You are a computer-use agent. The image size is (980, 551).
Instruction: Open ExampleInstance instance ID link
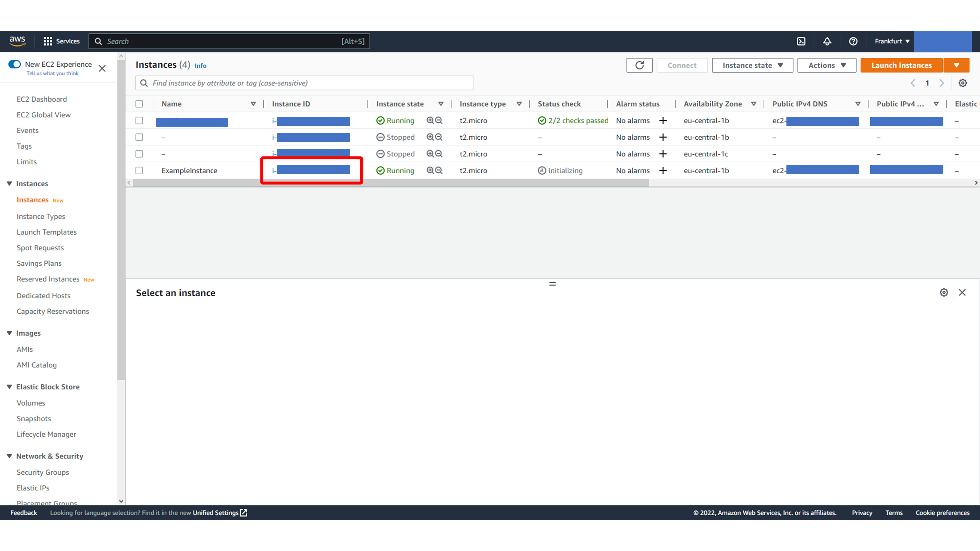311,170
